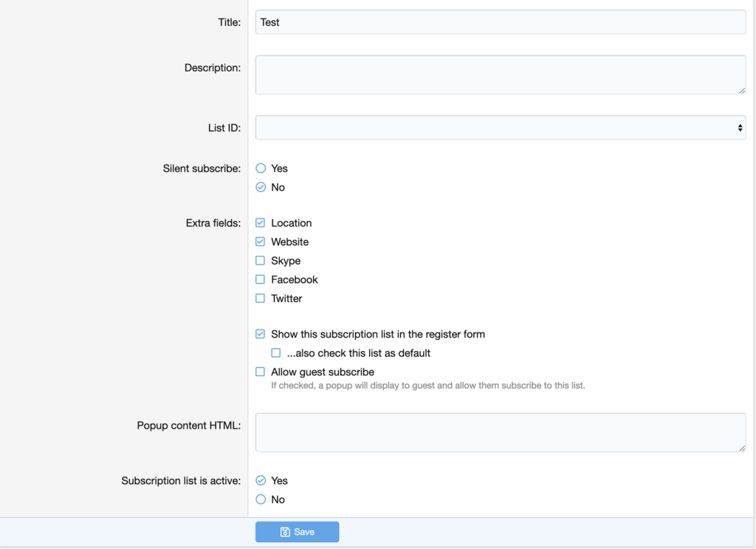Uncheck show subscription list in register form
Viewport: 756px width, 549px height.
point(260,334)
